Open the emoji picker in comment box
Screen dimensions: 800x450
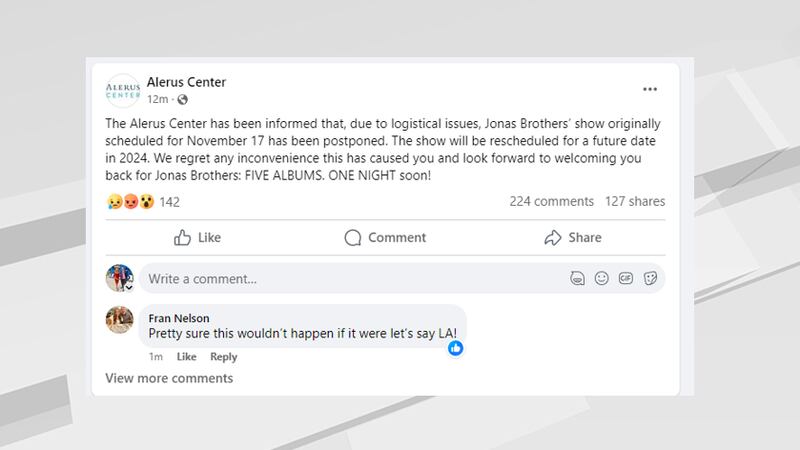coord(601,278)
